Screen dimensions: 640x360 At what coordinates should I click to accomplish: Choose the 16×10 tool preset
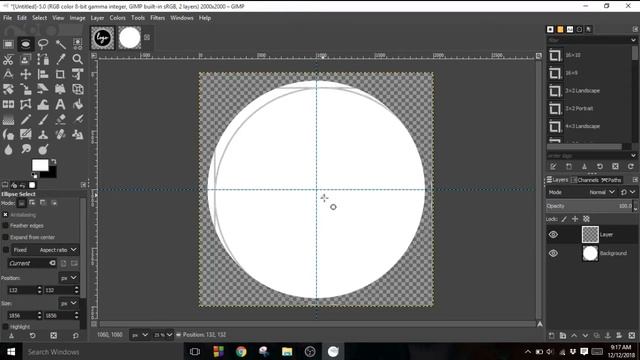click(589, 55)
